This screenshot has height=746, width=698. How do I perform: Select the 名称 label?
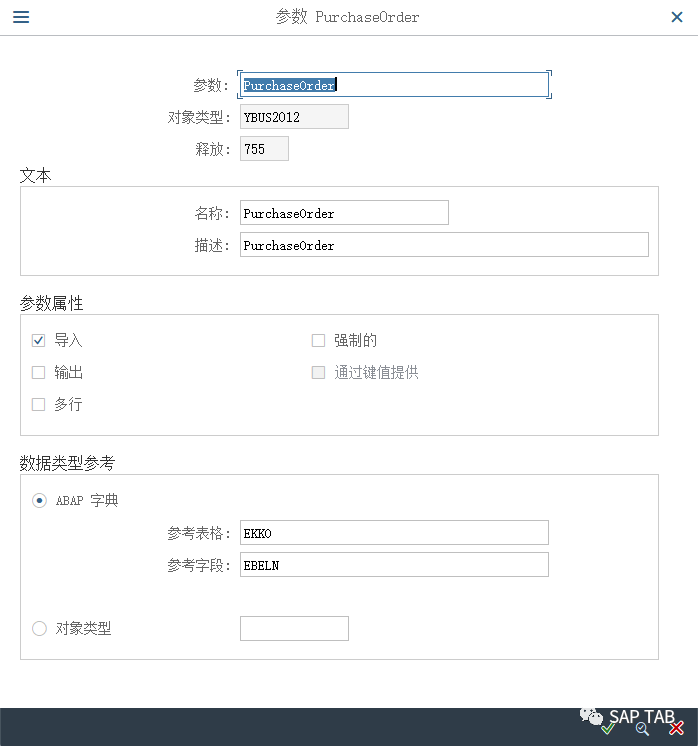[x=212, y=213]
